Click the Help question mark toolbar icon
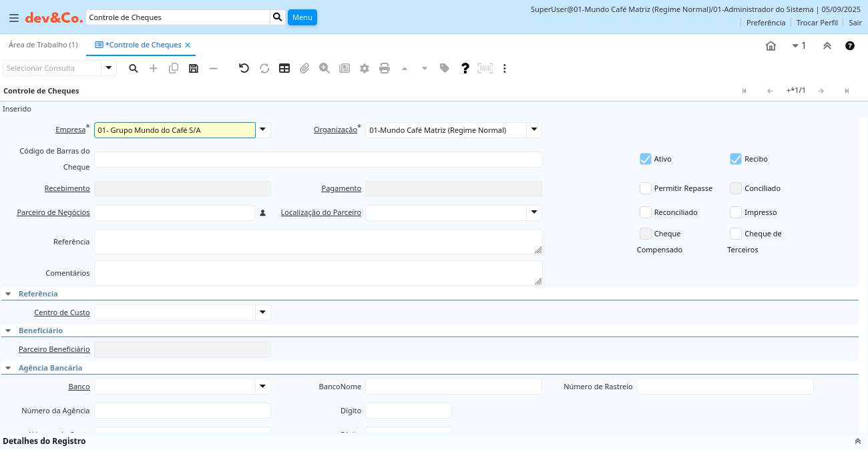The width and height of the screenshot is (868, 450). point(465,68)
